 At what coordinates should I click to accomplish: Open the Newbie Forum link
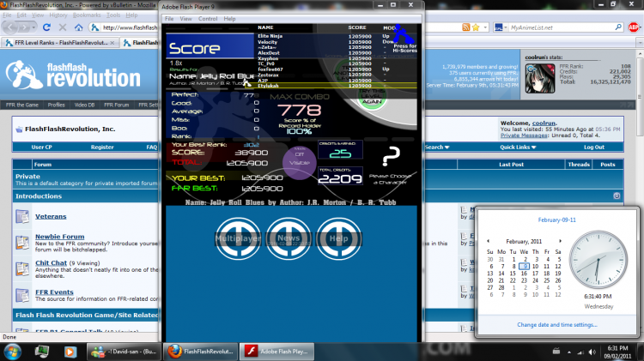59,237
